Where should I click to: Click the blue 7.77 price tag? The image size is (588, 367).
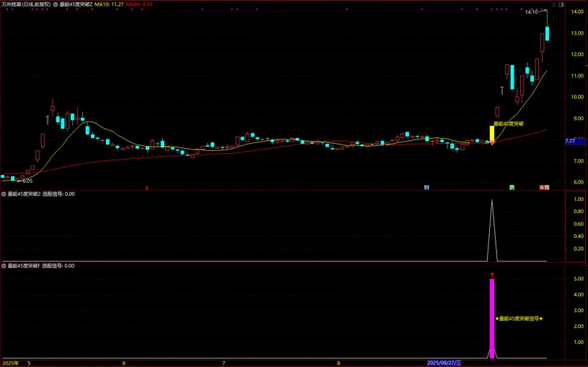pos(570,142)
